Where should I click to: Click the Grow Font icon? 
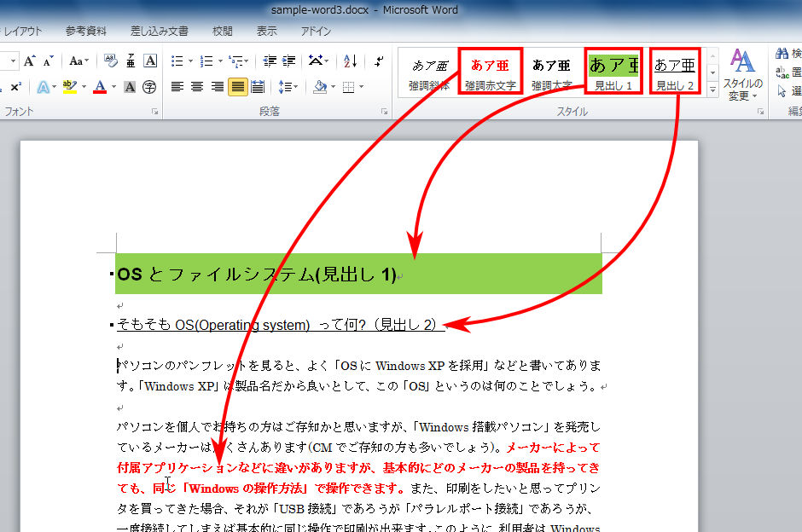pyautogui.click(x=29, y=61)
